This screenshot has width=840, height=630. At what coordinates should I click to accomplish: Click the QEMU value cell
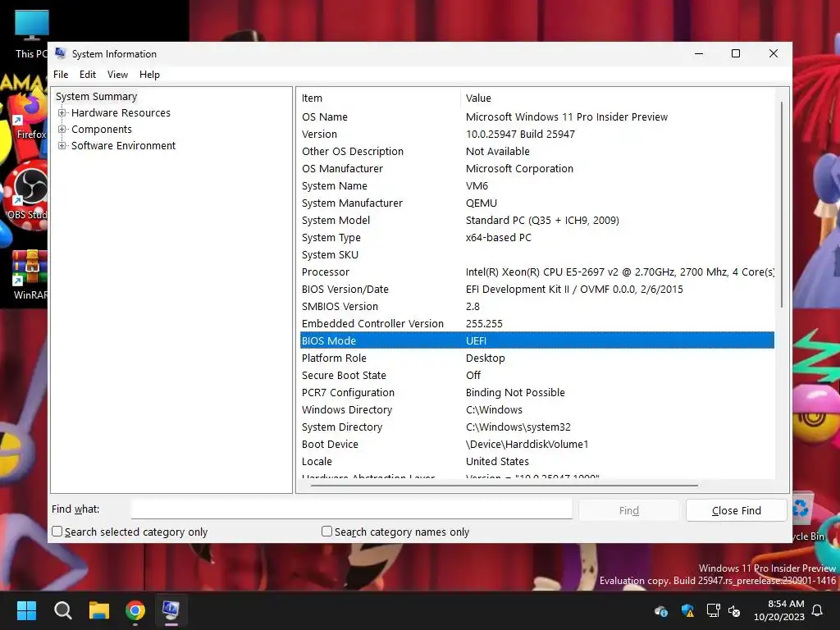click(481, 203)
